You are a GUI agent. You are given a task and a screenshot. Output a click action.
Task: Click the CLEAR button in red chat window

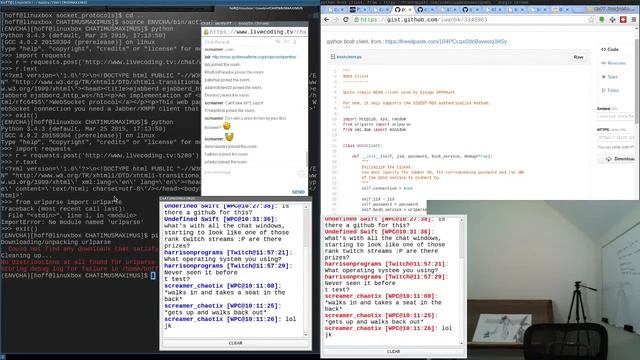pos(393,351)
